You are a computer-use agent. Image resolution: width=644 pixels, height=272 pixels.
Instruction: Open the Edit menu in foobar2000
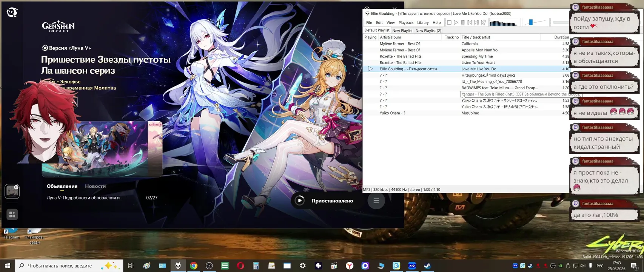[x=379, y=23]
